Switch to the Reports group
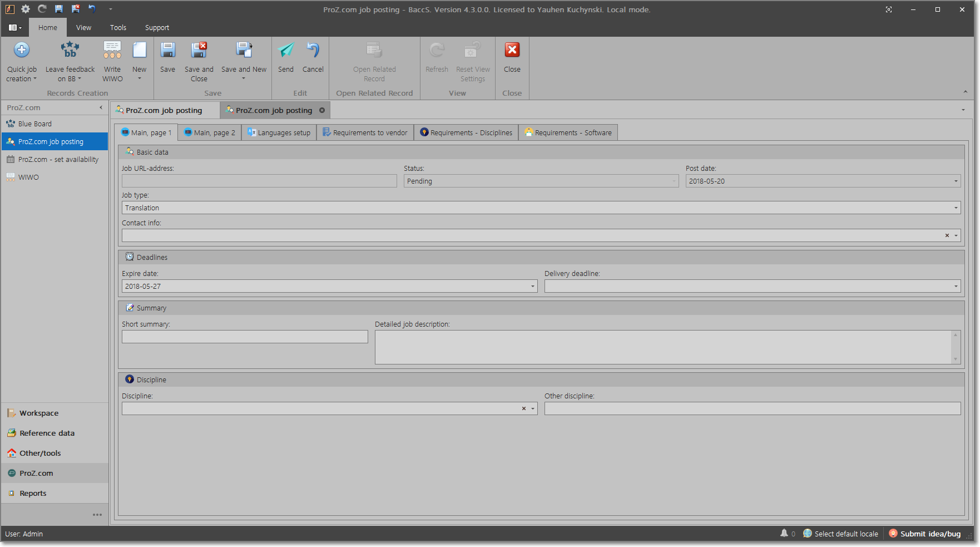This screenshot has height=547, width=980. pos(55,493)
